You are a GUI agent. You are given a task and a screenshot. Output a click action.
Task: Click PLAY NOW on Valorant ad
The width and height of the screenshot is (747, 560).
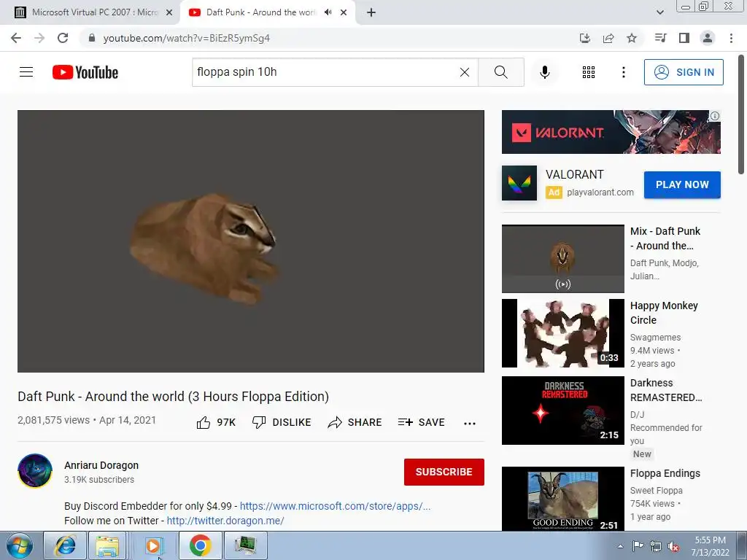[682, 184]
